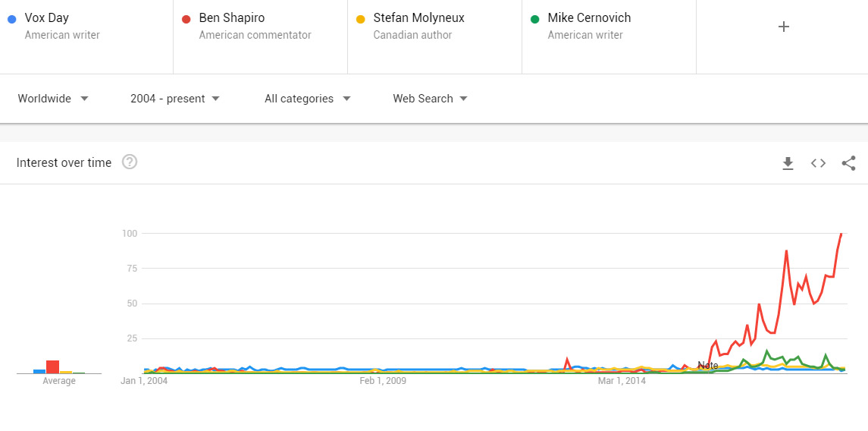
Task: Expand the All categories dropdown
Action: click(307, 99)
